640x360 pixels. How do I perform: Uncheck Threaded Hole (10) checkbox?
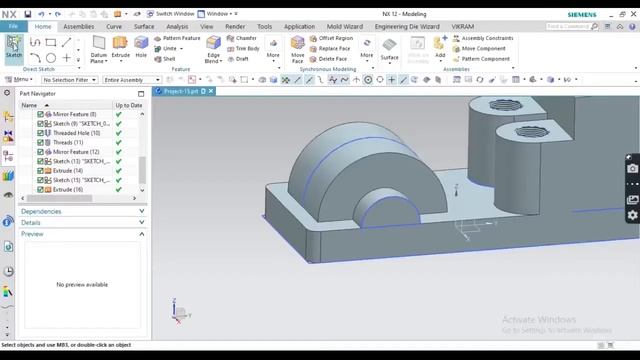[40, 133]
